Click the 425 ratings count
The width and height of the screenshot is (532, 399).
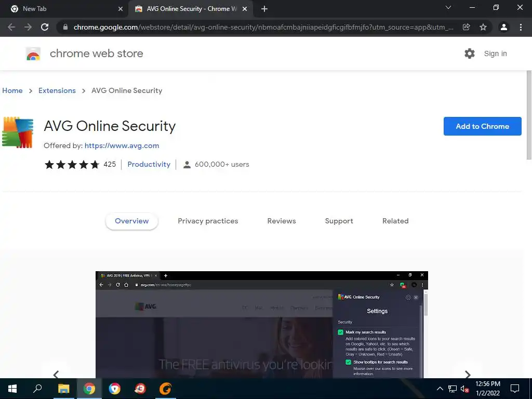(110, 165)
